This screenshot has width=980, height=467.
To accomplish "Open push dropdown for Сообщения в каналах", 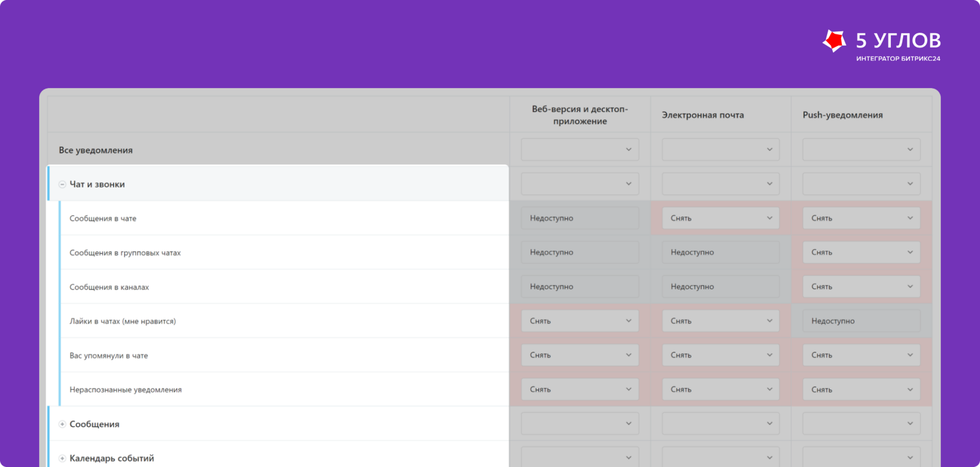I will pos(862,287).
